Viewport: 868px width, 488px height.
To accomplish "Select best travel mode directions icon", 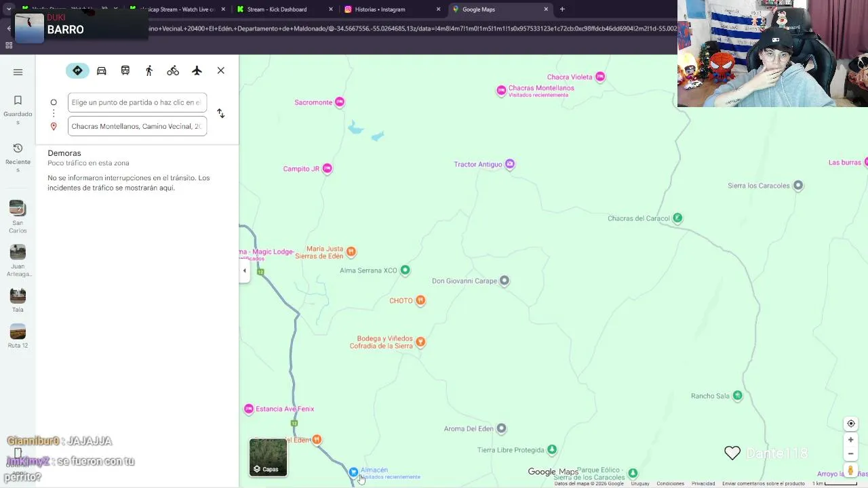I will (77, 70).
